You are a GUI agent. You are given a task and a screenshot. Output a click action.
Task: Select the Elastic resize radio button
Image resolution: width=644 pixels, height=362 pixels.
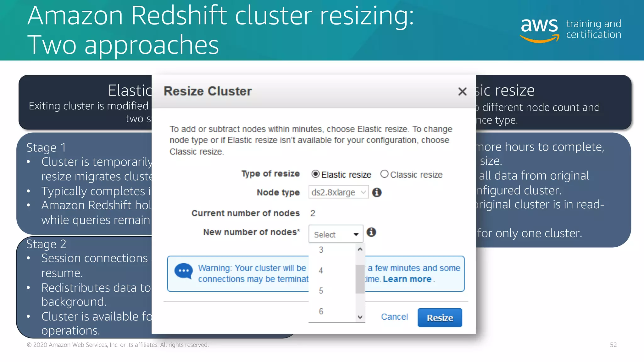tap(315, 174)
